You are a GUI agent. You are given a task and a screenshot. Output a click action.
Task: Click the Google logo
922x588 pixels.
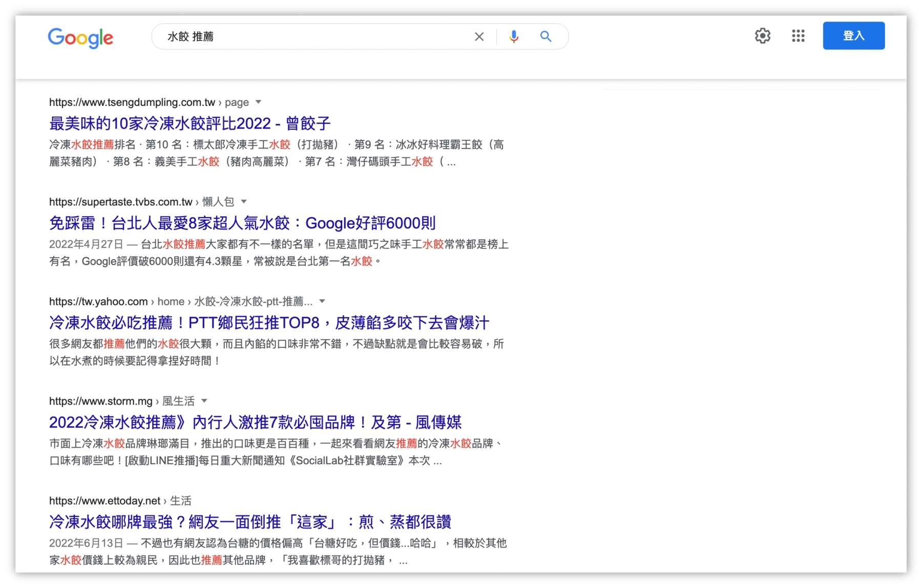pyautogui.click(x=80, y=37)
